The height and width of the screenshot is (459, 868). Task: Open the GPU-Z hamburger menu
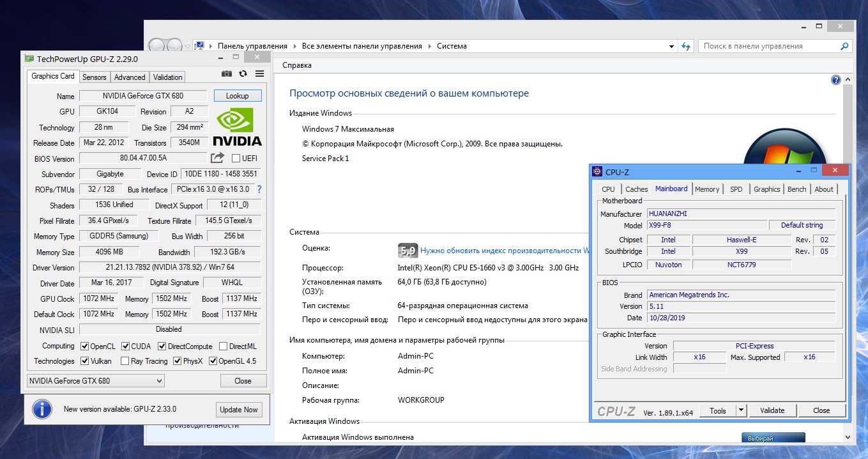click(259, 74)
